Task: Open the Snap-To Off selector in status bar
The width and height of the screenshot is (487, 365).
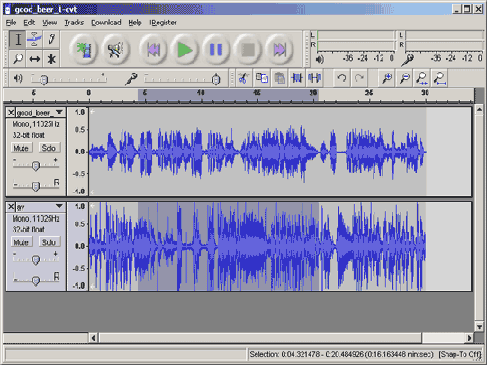Action: coord(461,354)
